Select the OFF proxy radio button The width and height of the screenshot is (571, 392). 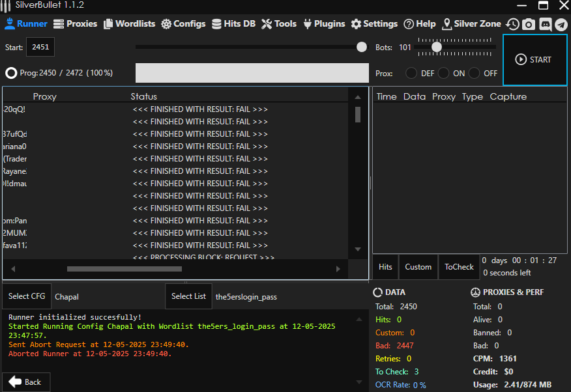tap(474, 73)
